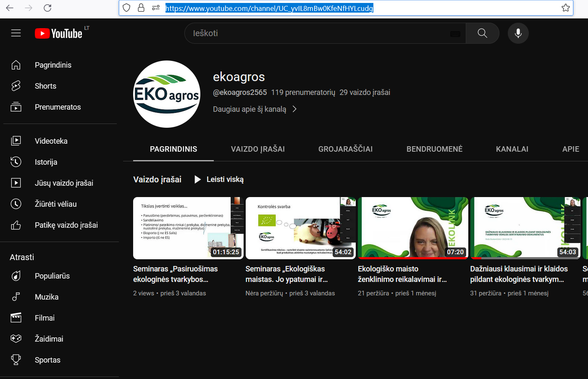The width and height of the screenshot is (588, 379).
Task: Click the Shorts sidebar label
Action: click(45, 86)
